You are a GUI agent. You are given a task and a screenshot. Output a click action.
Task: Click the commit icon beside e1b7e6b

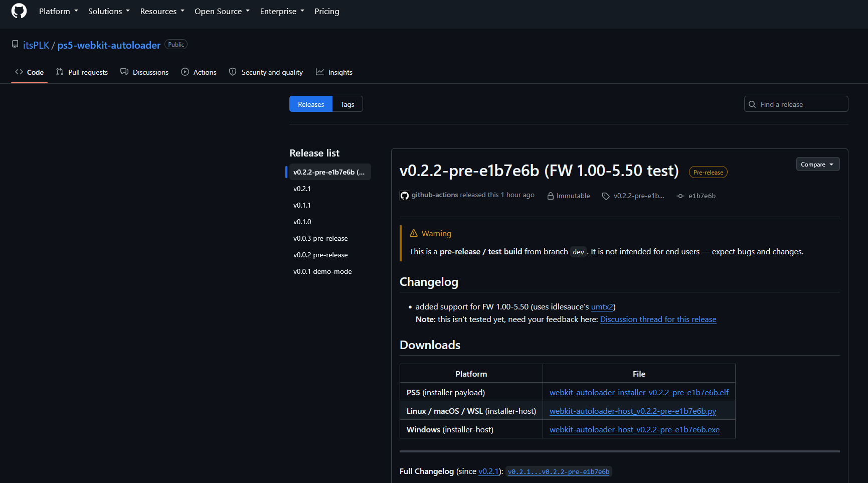point(680,196)
